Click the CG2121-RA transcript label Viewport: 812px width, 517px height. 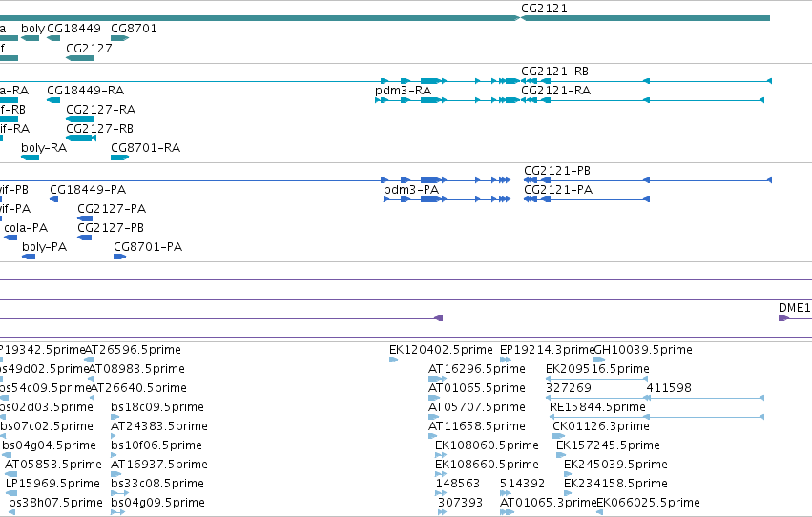point(555,91)
